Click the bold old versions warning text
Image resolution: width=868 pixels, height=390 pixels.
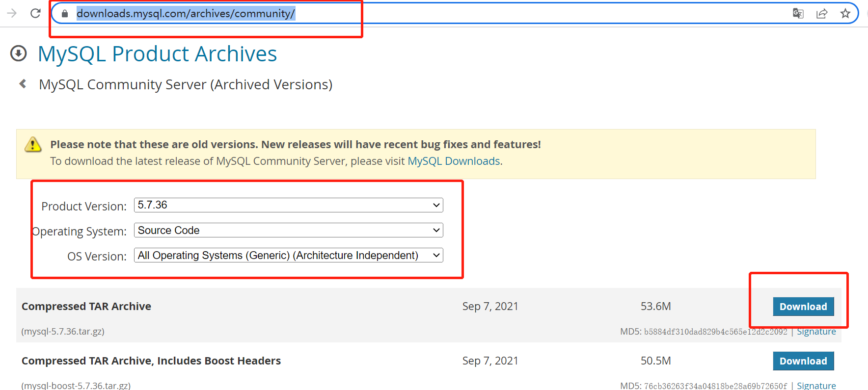[296, 144]
